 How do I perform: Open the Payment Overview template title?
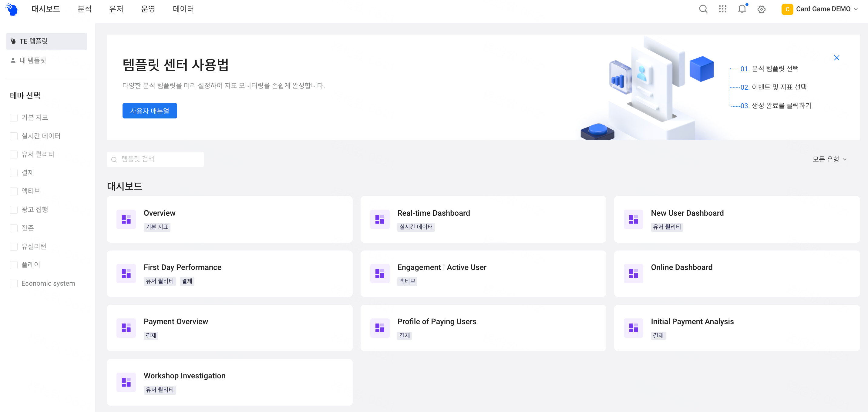click(176, 321)
